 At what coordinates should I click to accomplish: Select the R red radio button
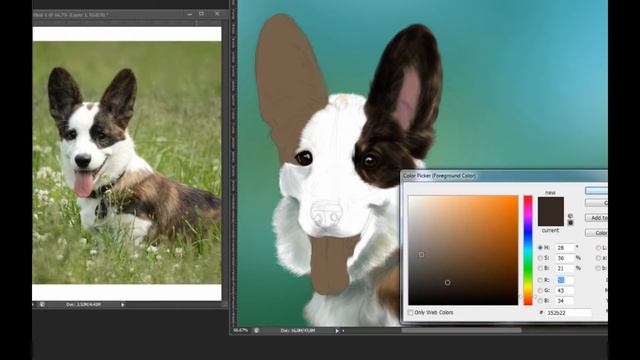[x=540, y=280]
